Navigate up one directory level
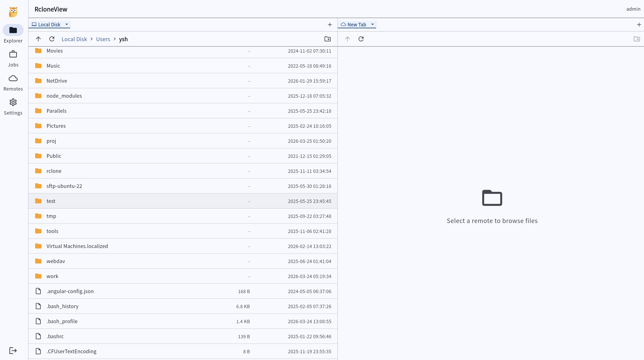Screen dimensions: 644x360 (x=38, y=39)
